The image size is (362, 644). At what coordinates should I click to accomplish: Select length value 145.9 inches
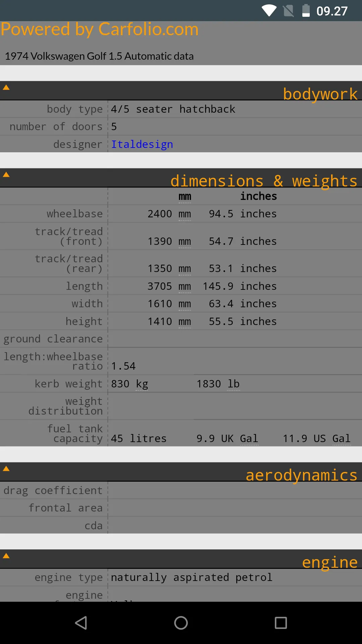(240, 286)
